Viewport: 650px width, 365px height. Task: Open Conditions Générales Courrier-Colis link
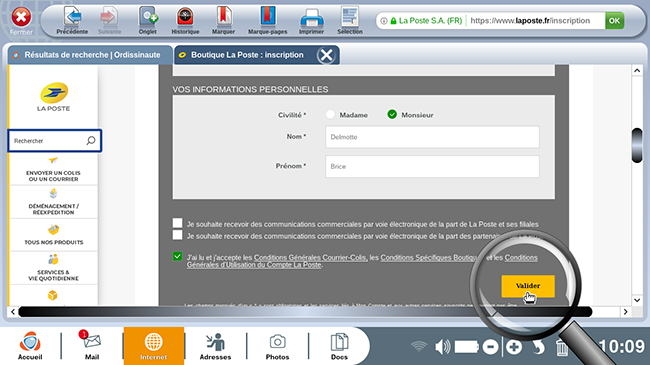(310, 258)
